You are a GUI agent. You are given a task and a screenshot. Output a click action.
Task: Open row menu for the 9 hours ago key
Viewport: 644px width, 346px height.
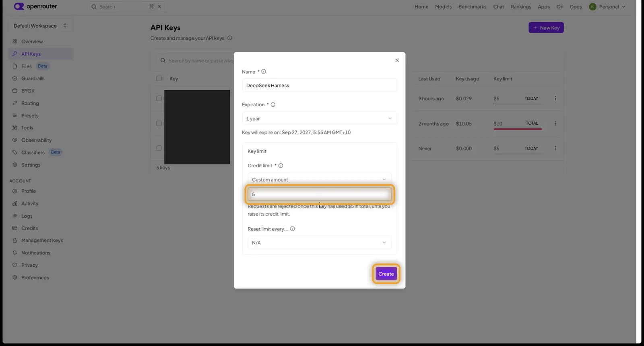555,99
